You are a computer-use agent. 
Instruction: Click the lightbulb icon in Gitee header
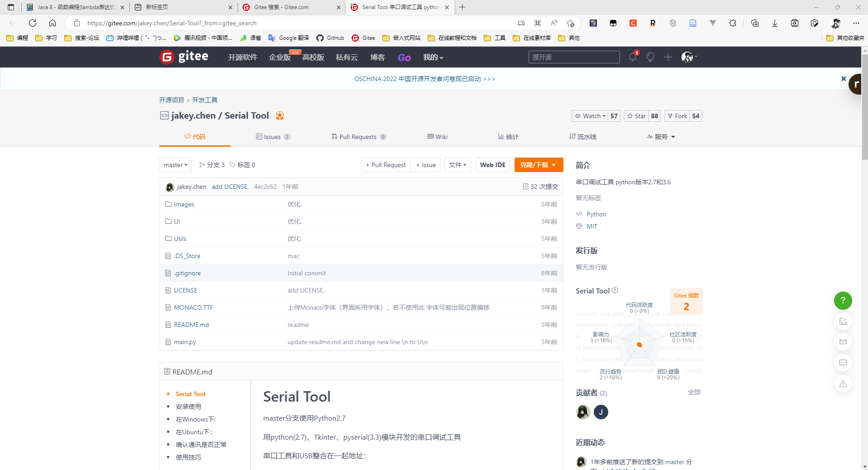tap(650, 57)
